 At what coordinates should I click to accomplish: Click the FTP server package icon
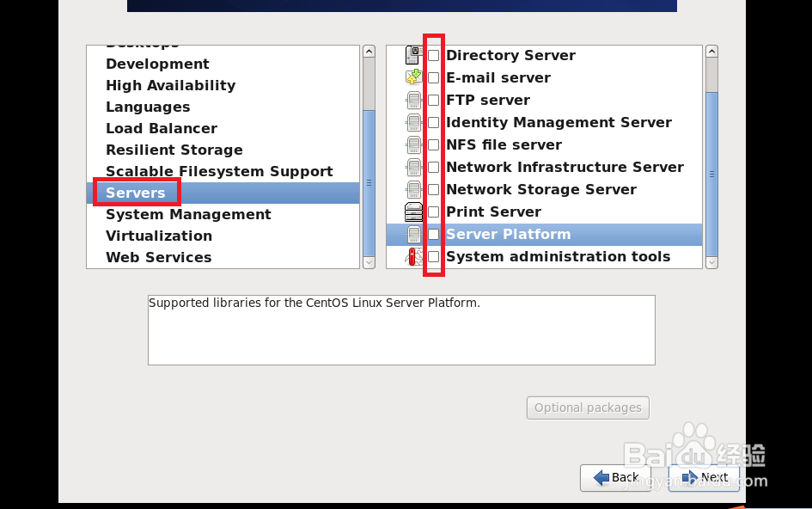413,100
